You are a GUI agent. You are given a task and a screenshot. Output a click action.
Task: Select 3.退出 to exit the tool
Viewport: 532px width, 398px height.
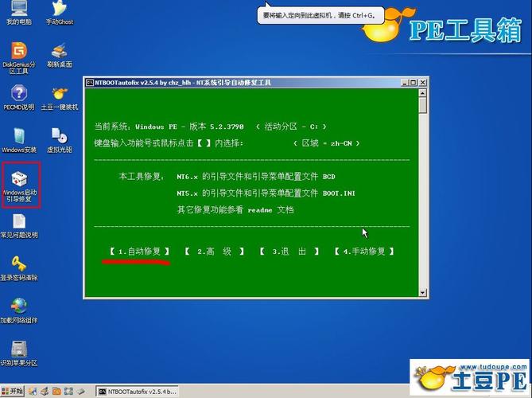(x=289, y=252)
